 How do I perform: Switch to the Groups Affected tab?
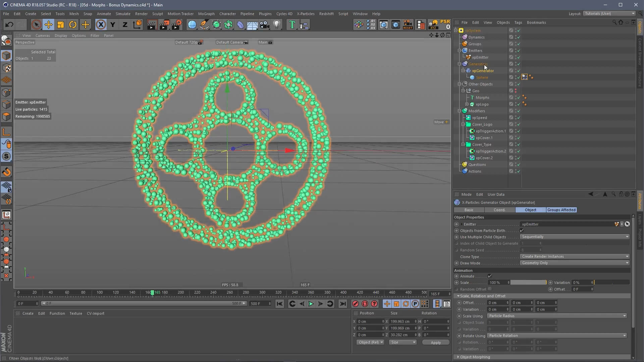[561, 210]
